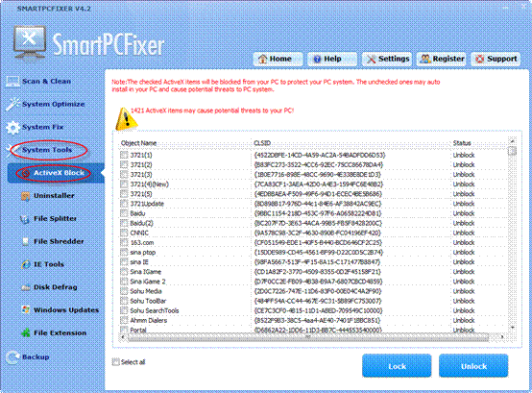Click the list's scroll down arrow
The height and width of the screenshot is (393, 532).
(x=513, y=328)
